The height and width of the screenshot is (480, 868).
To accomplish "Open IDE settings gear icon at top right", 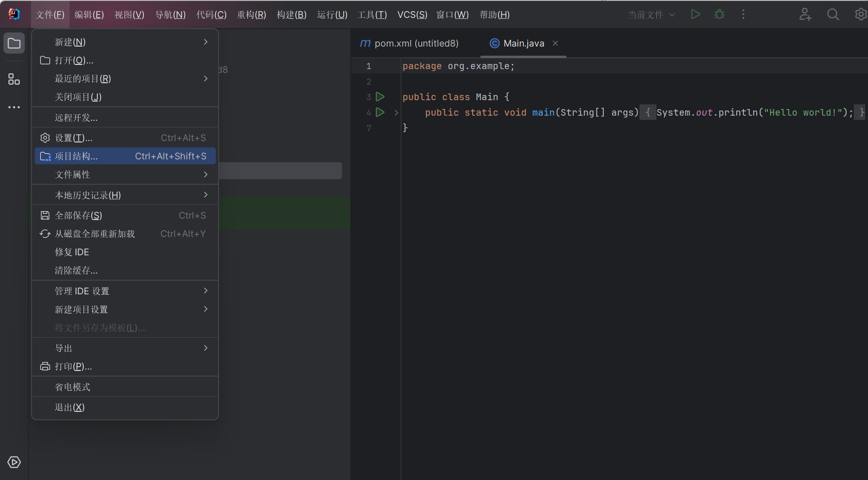I will click(861, 14).
